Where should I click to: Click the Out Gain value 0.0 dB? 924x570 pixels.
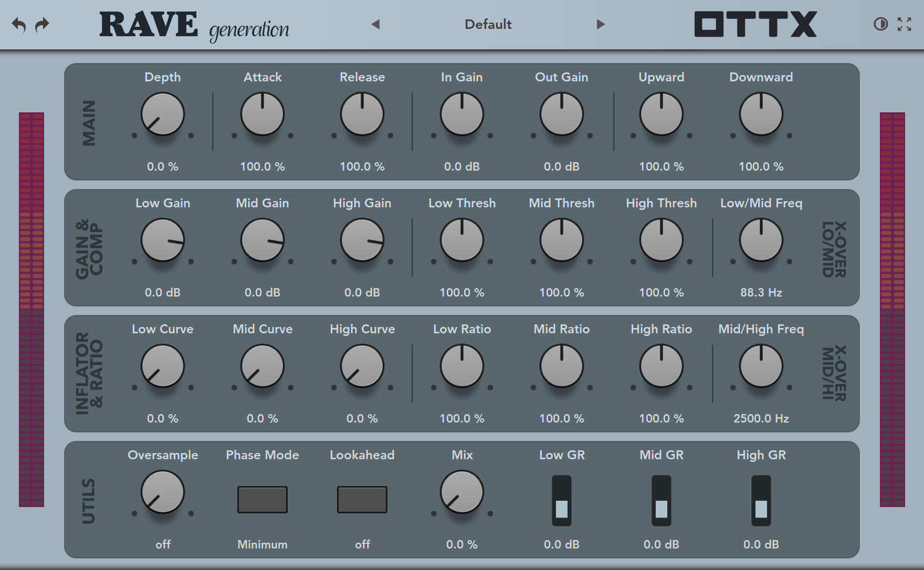(561, 166)
